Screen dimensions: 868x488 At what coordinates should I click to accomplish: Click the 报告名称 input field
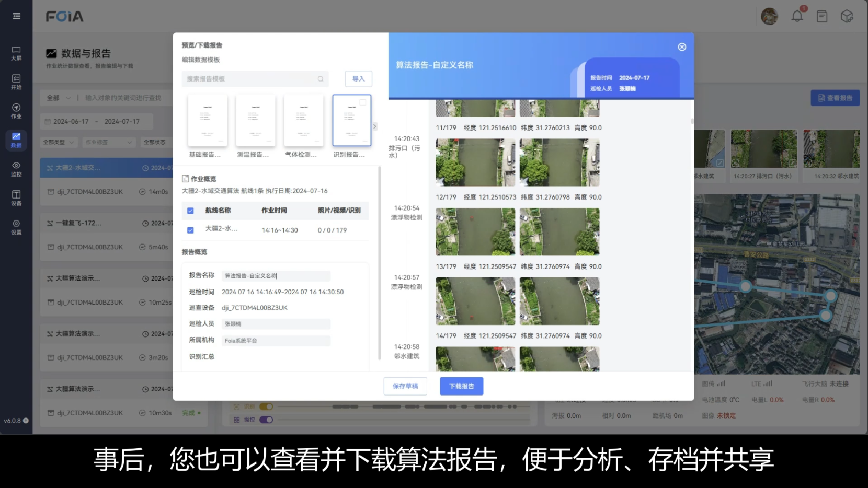(276, 276)
